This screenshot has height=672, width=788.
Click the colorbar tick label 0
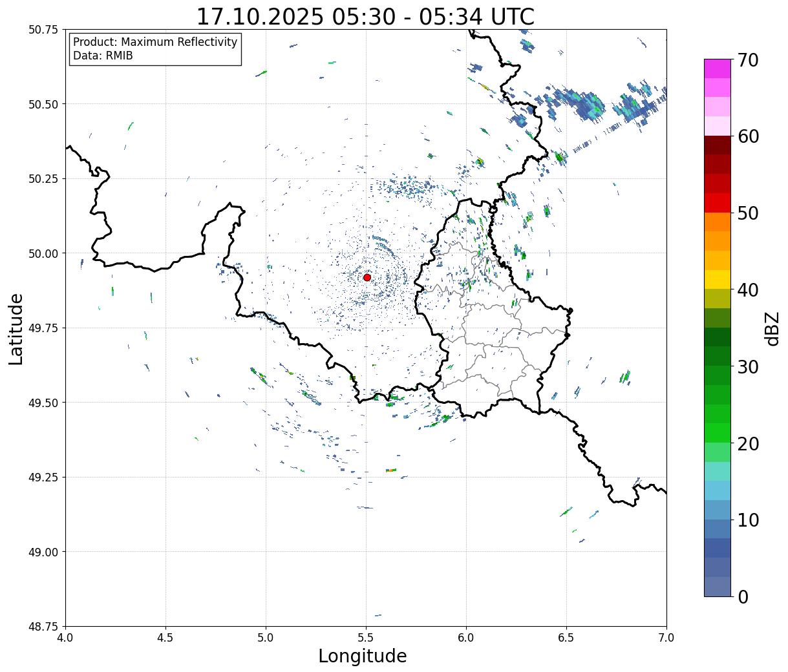point(742,597)
